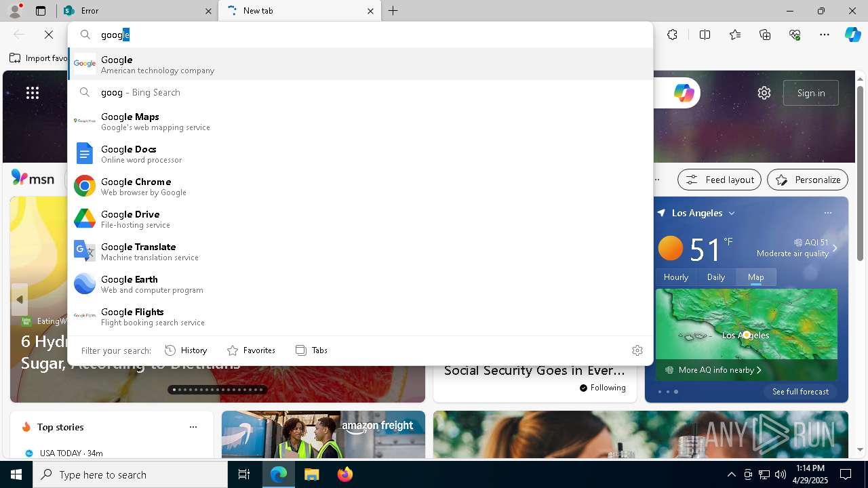868x488 pixels.
Task: Open Settings and more ellipsis
Action: (x=825, y=35)
